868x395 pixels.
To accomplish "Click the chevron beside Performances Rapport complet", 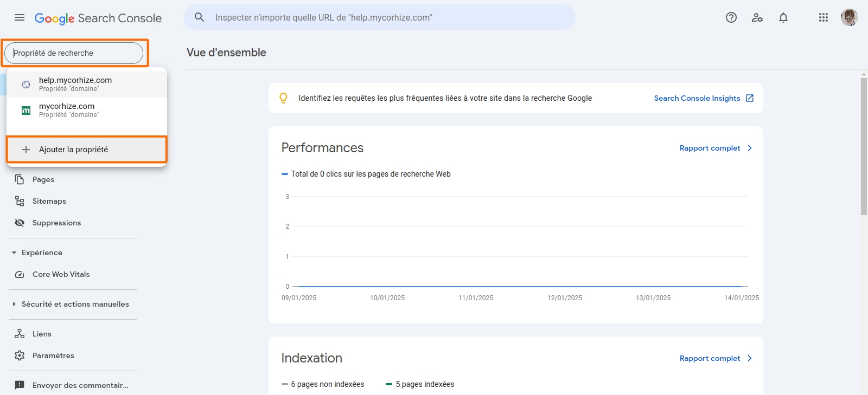I will tap(750, 148).
